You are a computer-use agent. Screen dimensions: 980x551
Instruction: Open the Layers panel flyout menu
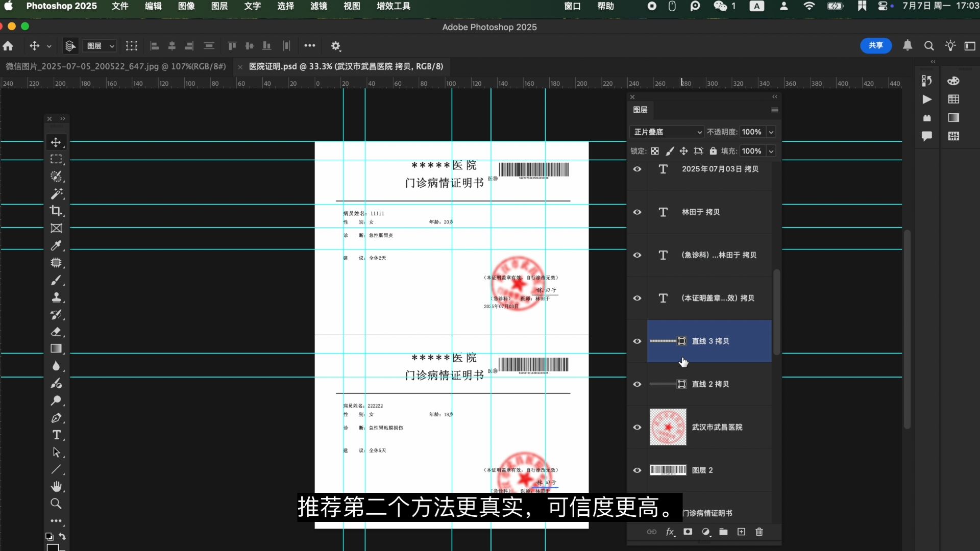tap(774, 110)
